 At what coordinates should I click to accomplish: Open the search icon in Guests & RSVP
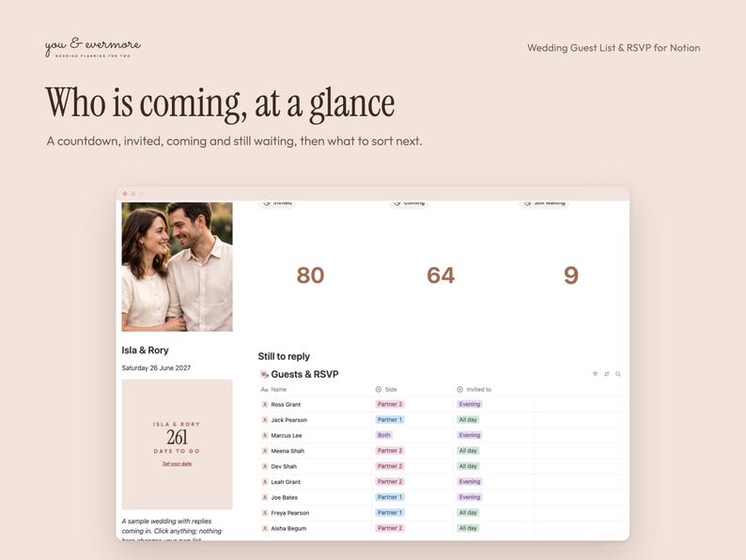pyautogui.click(x=618, y=374)
